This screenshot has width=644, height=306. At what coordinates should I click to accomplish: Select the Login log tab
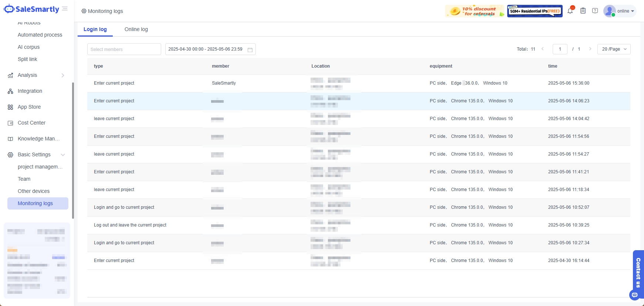click(95, 30)
